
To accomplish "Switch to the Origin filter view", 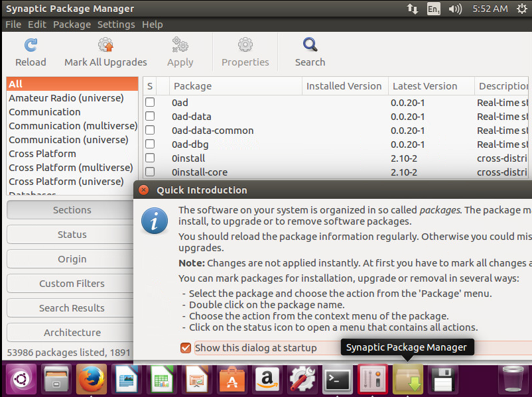I will (x=70, y=259).
